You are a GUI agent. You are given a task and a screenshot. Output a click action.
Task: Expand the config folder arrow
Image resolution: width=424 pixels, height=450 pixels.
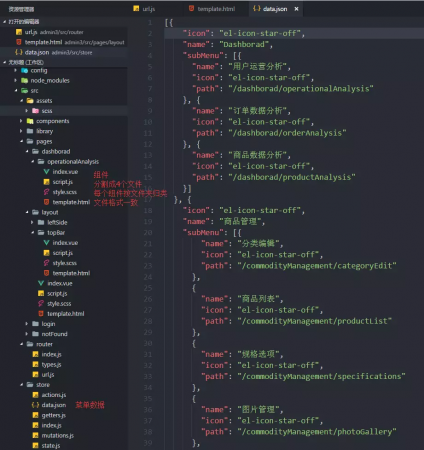16,70
